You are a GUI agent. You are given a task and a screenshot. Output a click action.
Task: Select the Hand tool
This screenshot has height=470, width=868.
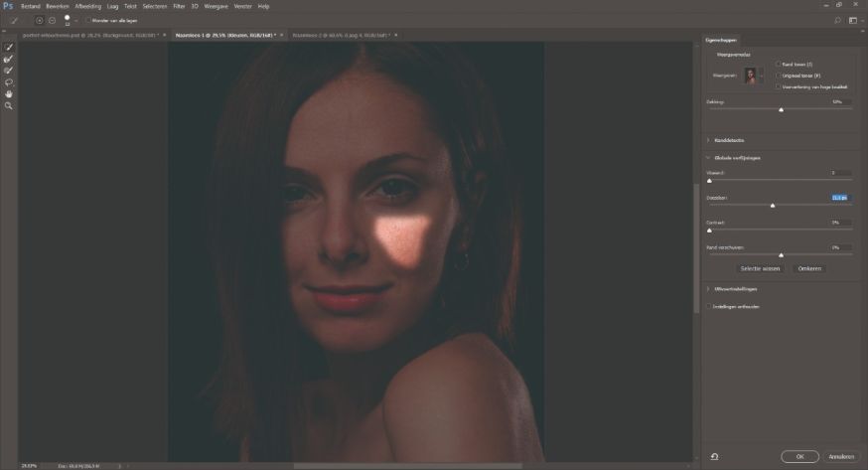[x=9, y=93]
